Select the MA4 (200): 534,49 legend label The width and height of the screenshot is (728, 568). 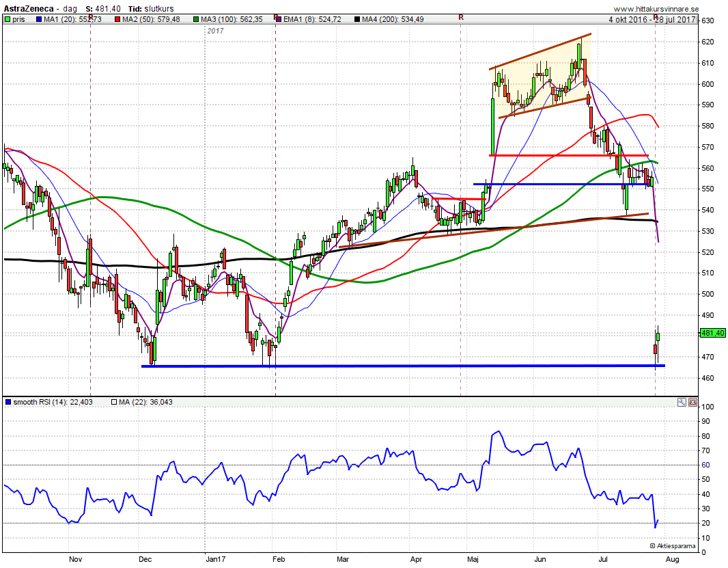pos(393,20)
